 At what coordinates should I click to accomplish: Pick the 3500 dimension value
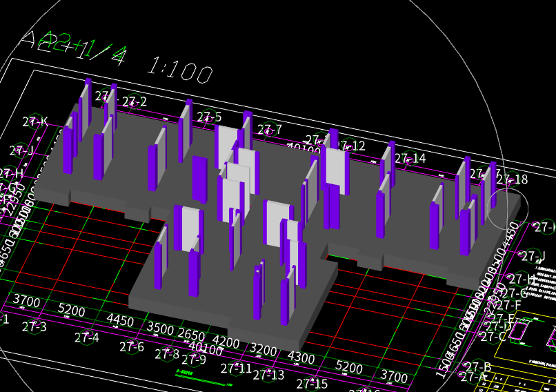coord(160,328)
